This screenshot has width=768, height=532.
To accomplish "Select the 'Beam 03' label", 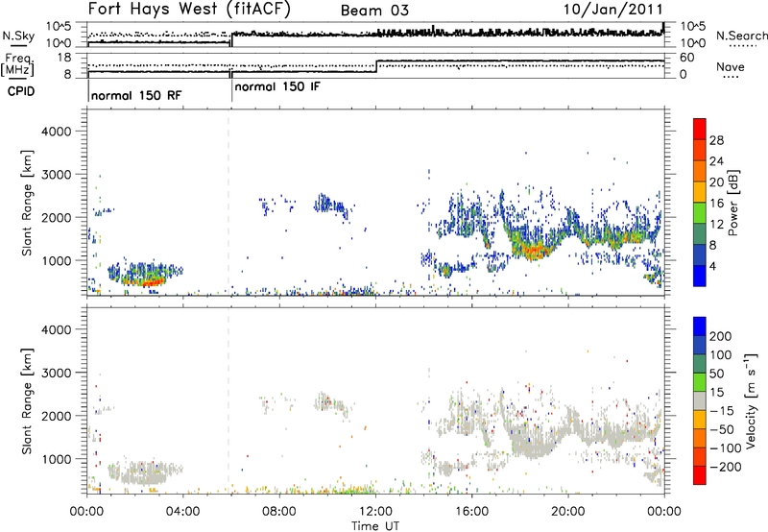I will (x=374, y=11).
